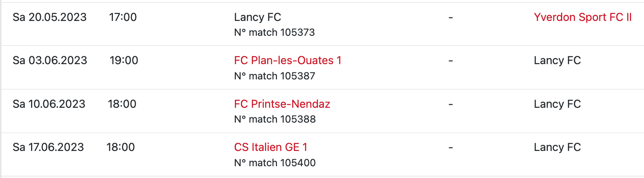
Task: Click Lancy FC in the 17.06.2023 match
Action: tap(557, 147)
